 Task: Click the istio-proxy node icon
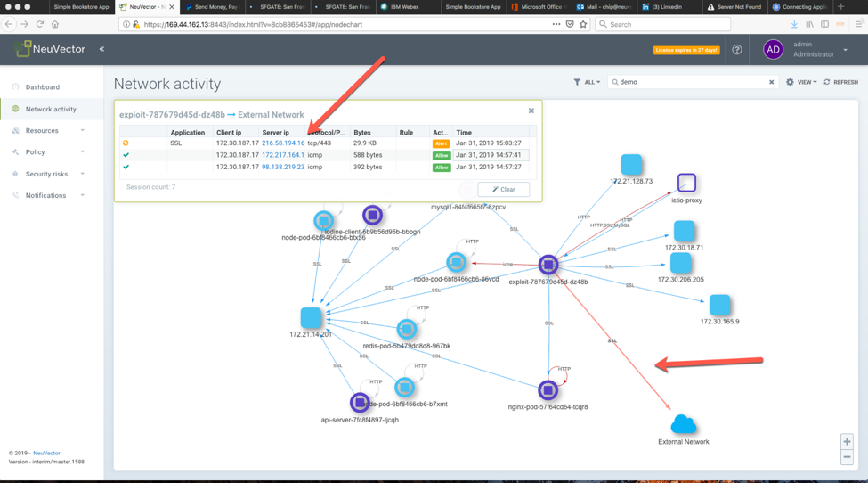686,183
